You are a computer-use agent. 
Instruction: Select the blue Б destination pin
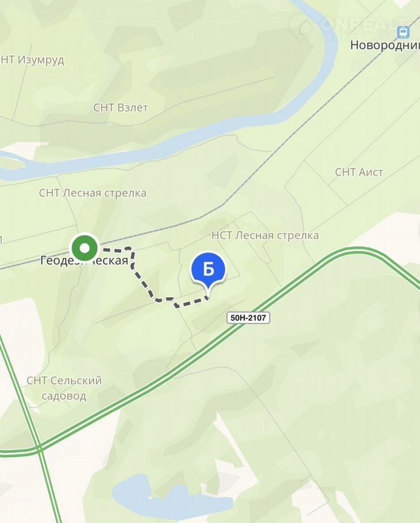point(208,269)
